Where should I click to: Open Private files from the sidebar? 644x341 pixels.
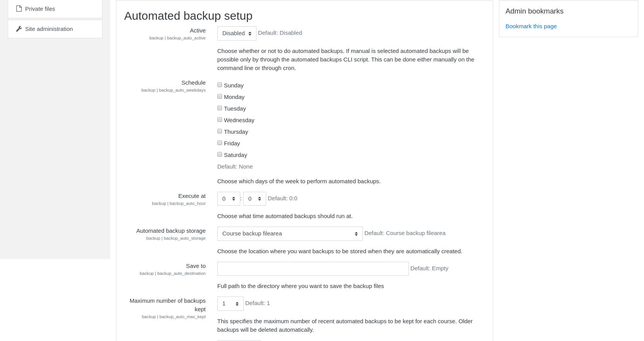[40, 8]
